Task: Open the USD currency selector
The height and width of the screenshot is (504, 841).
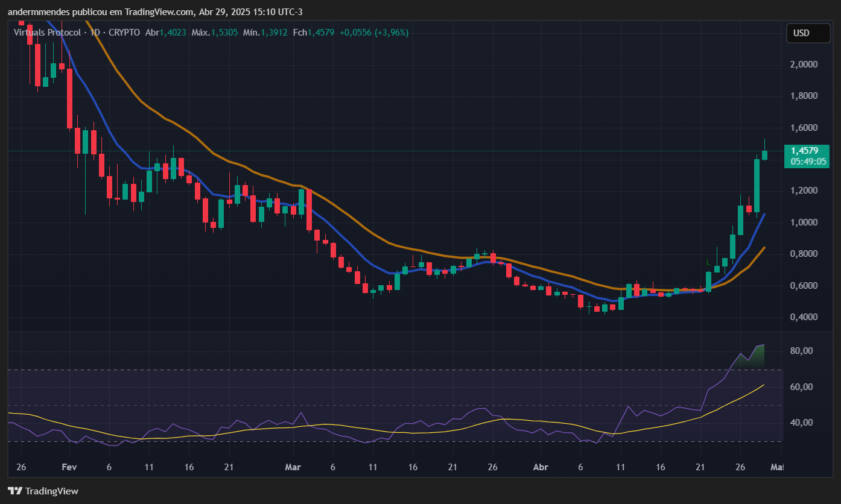Action: pos(807,33)
